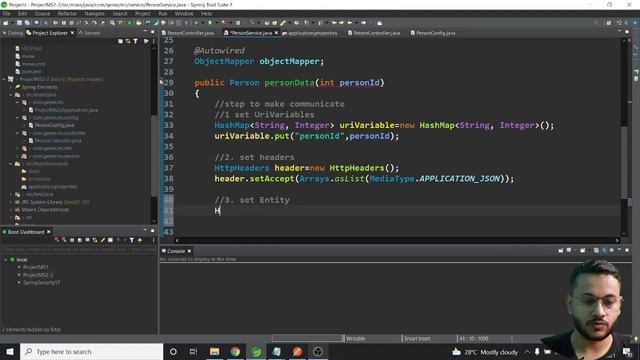Open the Refactor menu
640x360 pixels.
pos(67,13)
